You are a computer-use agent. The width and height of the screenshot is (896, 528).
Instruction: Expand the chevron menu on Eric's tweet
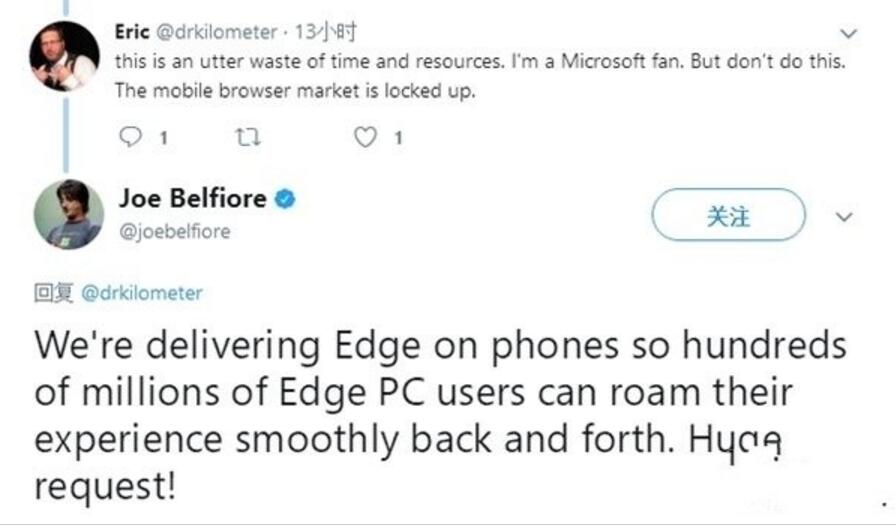(849, 34)
